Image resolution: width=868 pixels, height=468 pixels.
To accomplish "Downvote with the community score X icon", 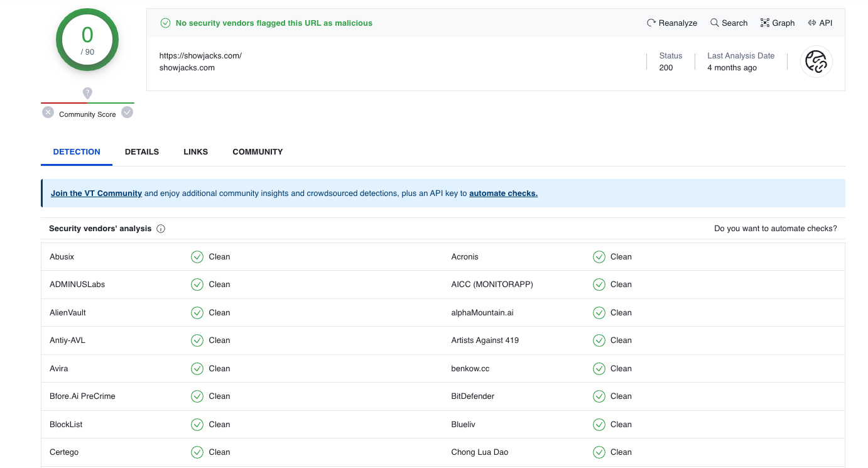I will pos(48,112).
